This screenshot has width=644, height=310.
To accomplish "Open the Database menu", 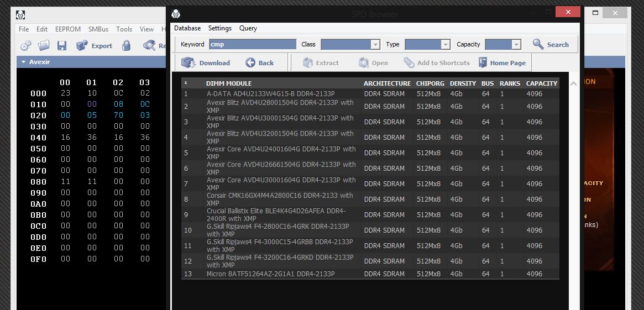I will click(187, 28).
